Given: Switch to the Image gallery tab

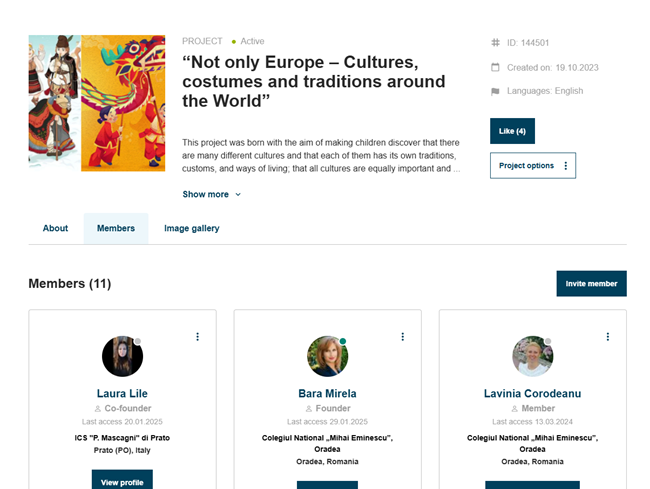Looking at the screenshot, I should click(192, 228).
